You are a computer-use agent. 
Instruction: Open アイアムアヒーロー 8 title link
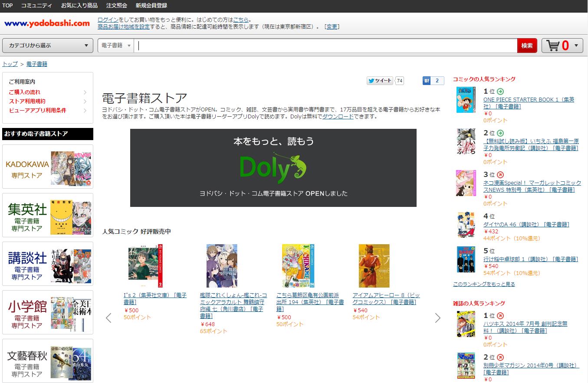tap(386, 298)
